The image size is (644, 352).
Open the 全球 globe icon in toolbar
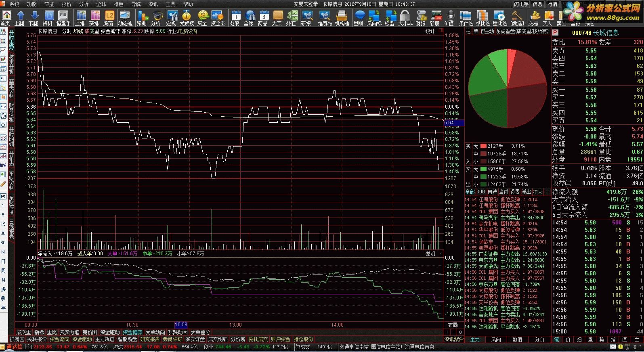[x=249, y=18]
